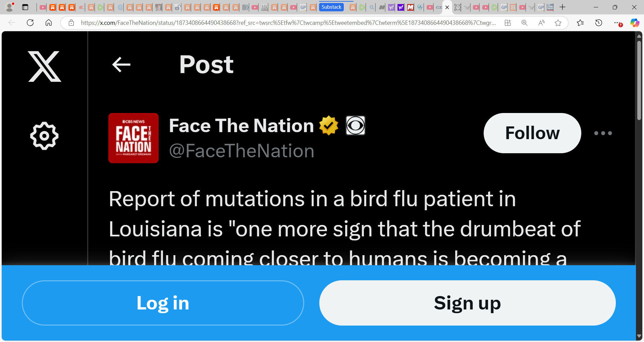Refresh the page in browser toolbar

30,23
